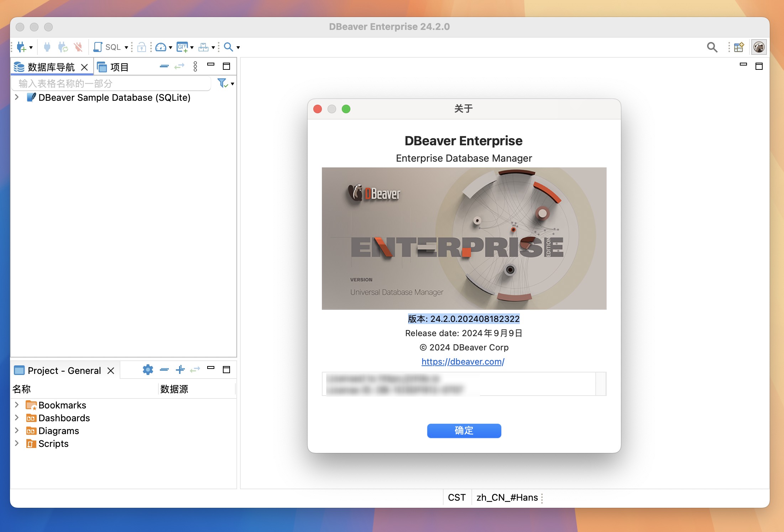Click the top-right global search magnifier
Image resolution: width=784 pixels, height=532 pixels.
point(712,47)
